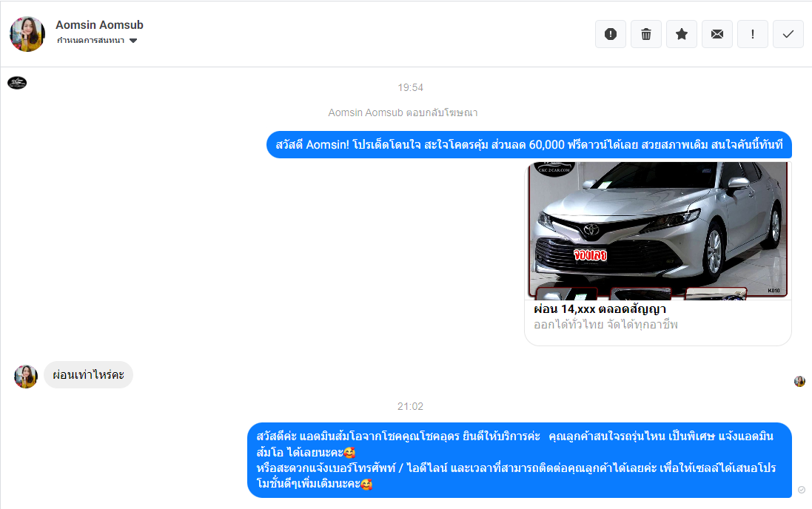Image resolution: width=812 pixels, height=509 pixels.
Task: Click the Aomsin Aomsub ตอบกลับโฆษณา notice
Action: click(x=403, y=112)
